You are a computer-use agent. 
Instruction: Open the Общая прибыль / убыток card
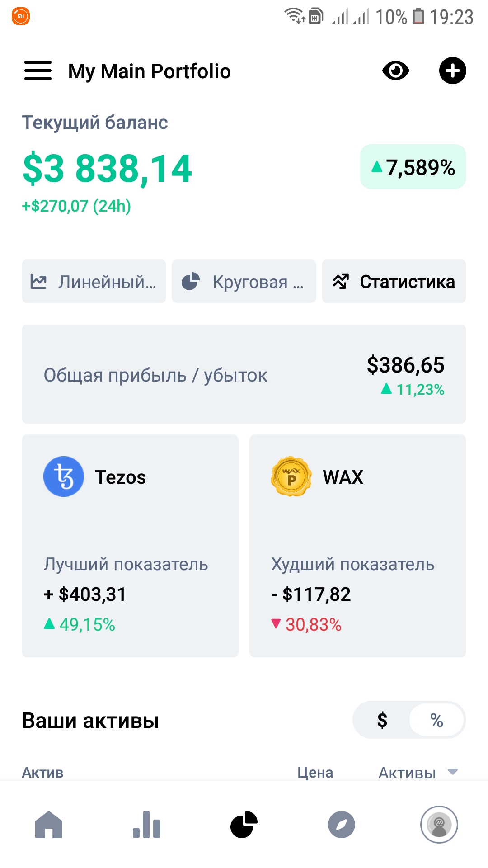(x=244, y=374)
